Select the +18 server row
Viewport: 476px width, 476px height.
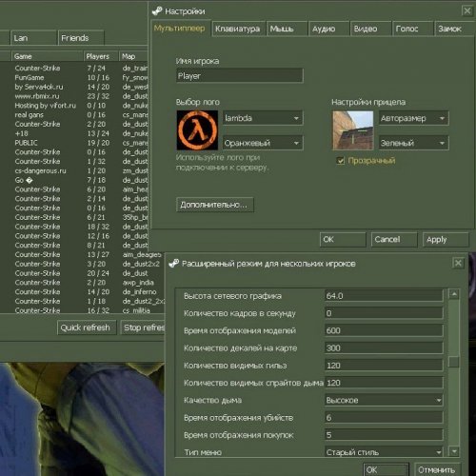pos(74,133)
